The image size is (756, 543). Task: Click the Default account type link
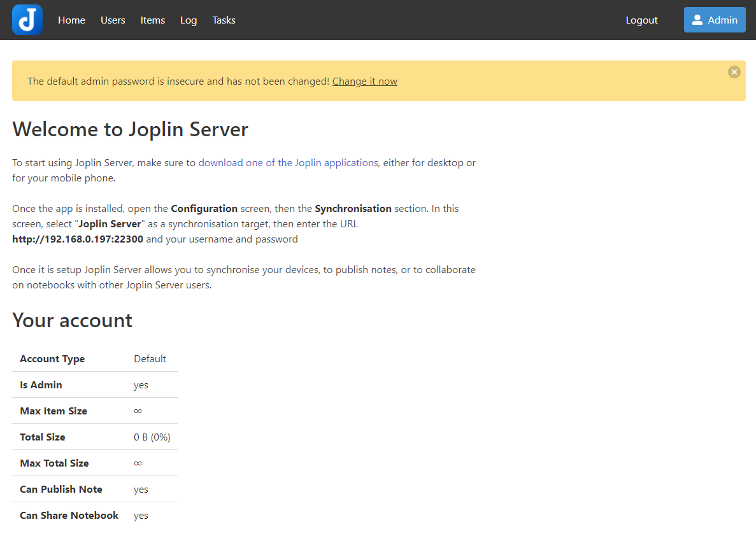[150, 358]
